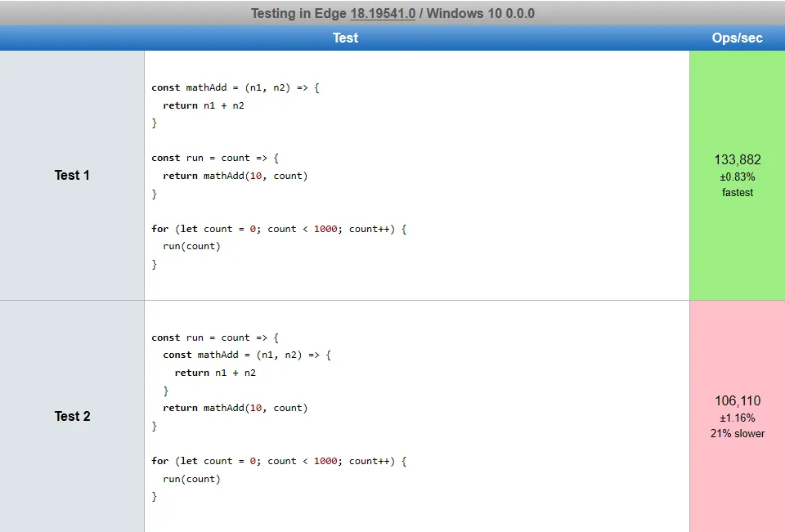The width and height of the screenshot is (785, 532).
Task: Click 'const run = count => {' in Test 1
Action: click(215, 159)
